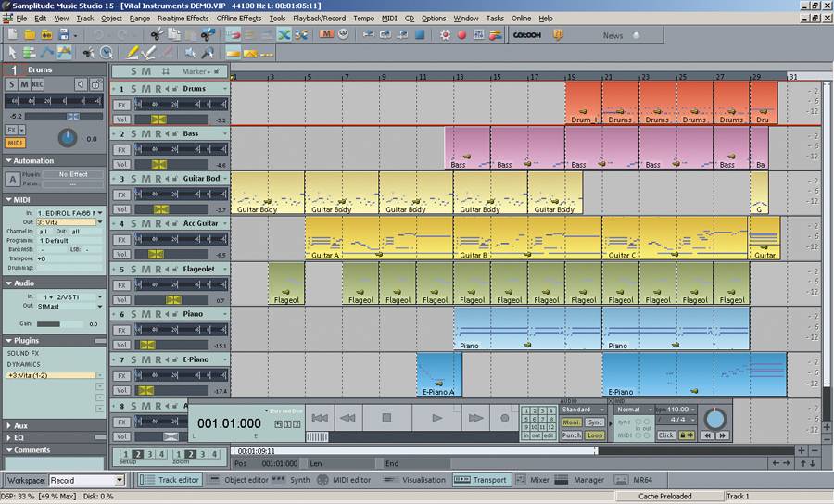Expand the EQ section
Viewport: 834px width, 504px height.
(8, 437)
